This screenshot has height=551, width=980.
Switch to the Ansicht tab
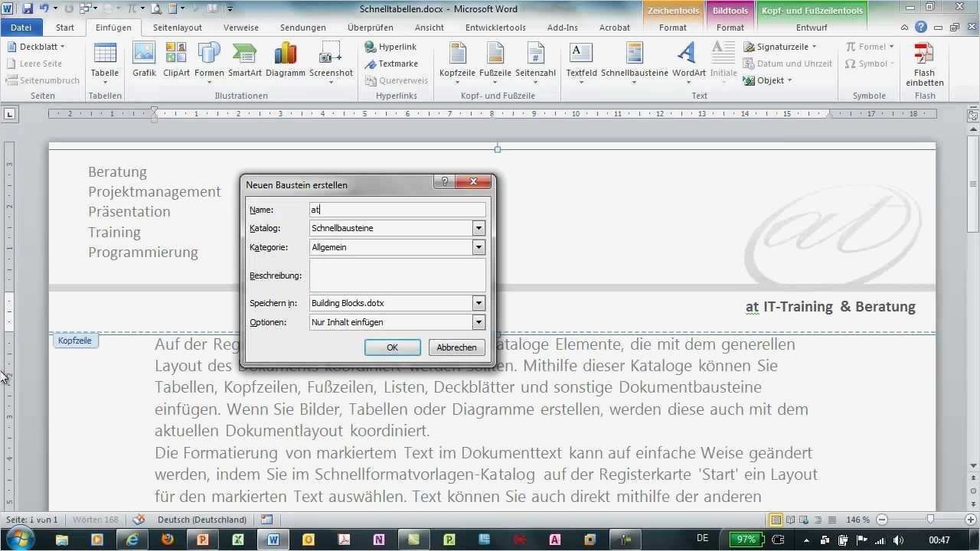click(x=430, y=28)
